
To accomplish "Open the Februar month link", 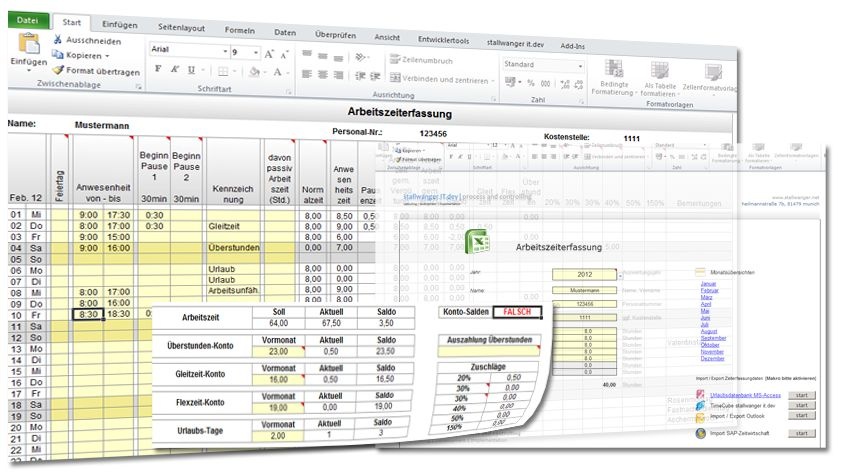I will [709, 290].
